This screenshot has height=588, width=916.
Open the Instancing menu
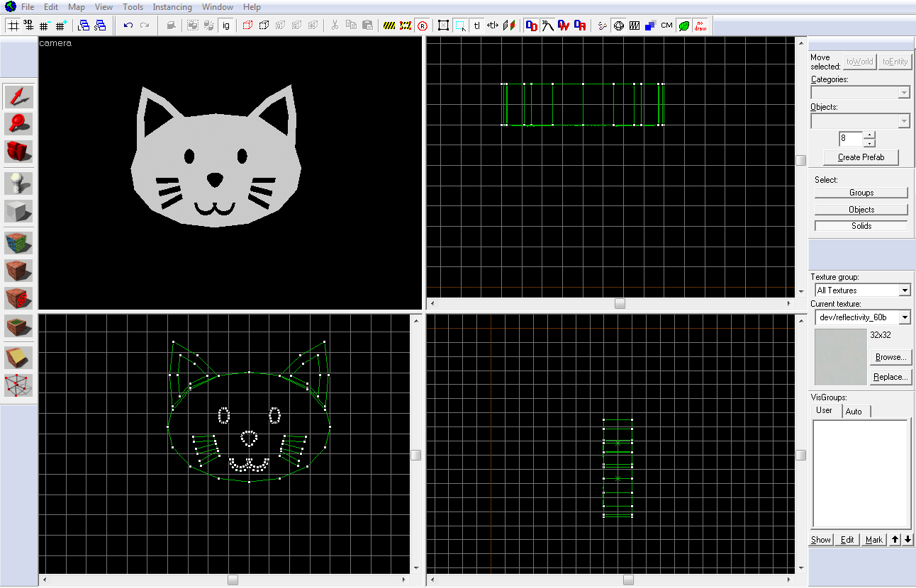(172, 7)
